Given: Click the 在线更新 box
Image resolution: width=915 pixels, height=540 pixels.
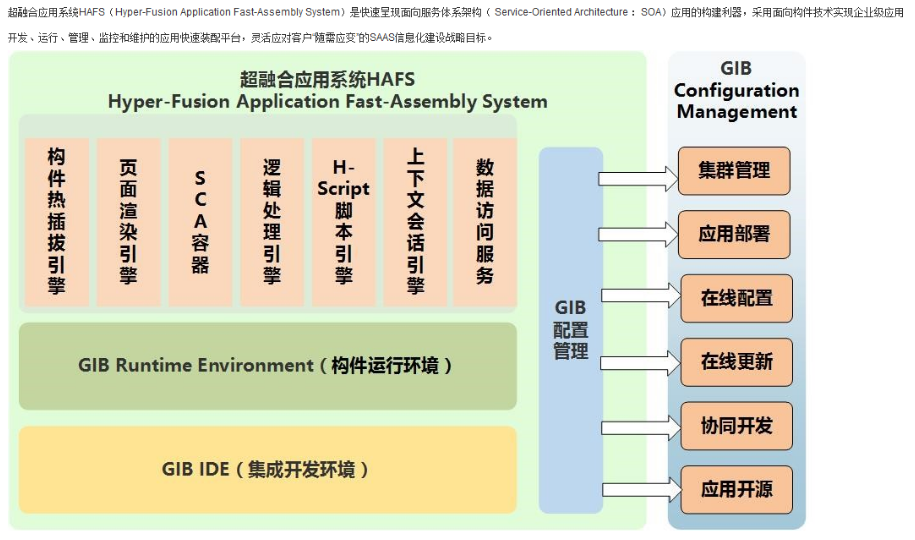Looking at the screenshot, I should (736, 362).
